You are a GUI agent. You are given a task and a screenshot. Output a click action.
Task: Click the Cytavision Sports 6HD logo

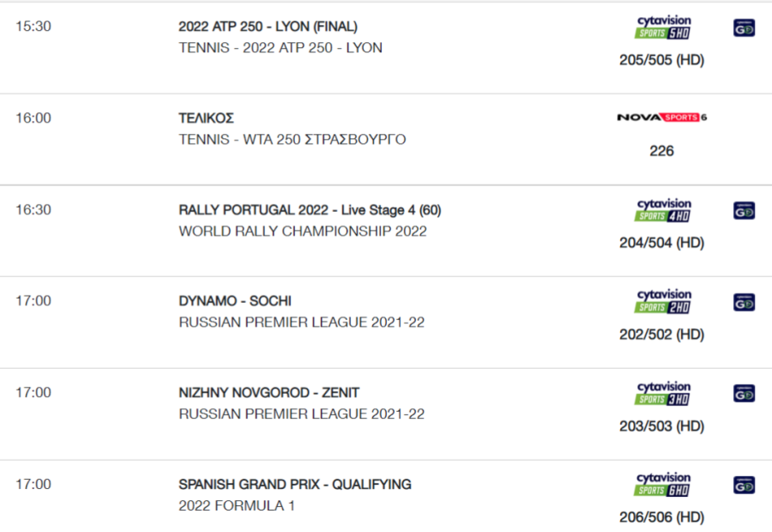tap(663, 484)
